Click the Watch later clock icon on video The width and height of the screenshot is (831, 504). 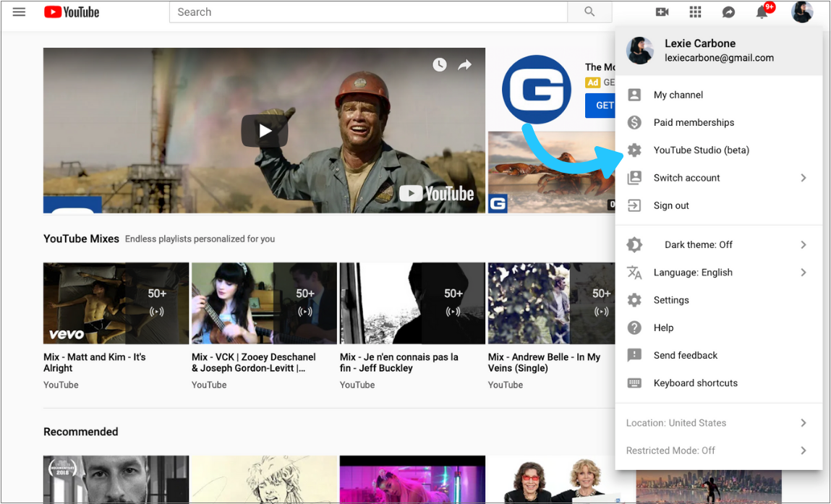439,64
